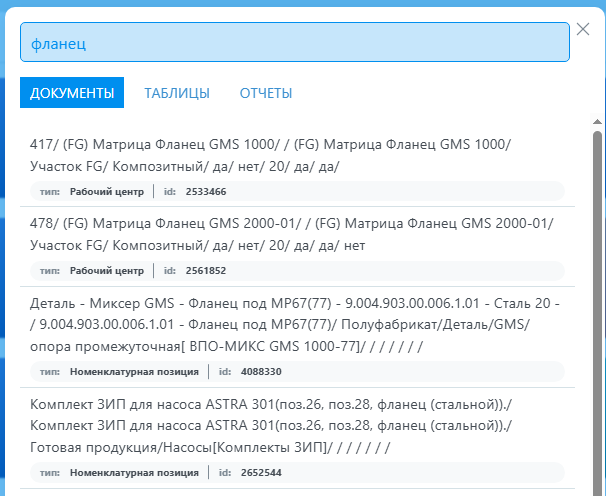Click the search field containing "фланец"
The image size is (606, 496).
pos(295,43)
